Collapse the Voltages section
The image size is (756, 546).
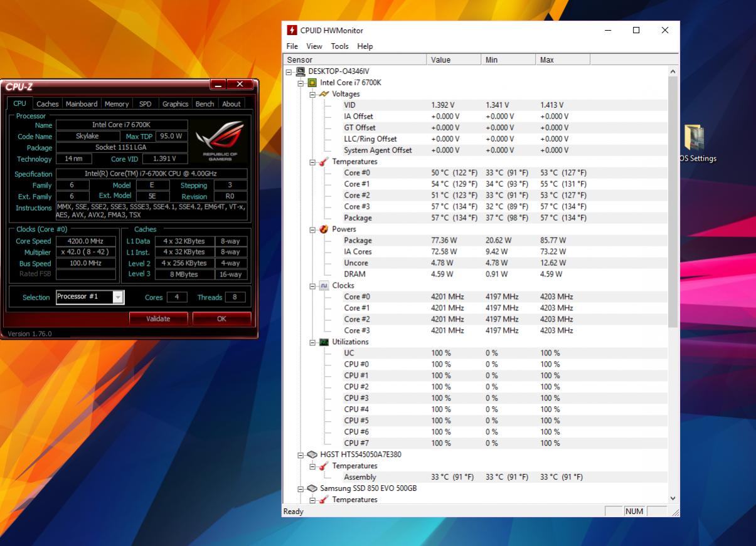[x=312, y=94]
